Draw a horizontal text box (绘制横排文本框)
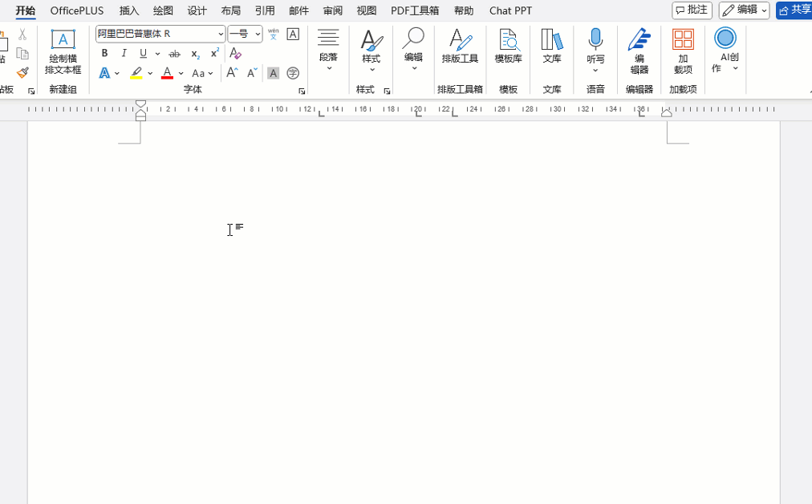The height and width of the screenshot is (504, 812). click(x=63, y=52)
